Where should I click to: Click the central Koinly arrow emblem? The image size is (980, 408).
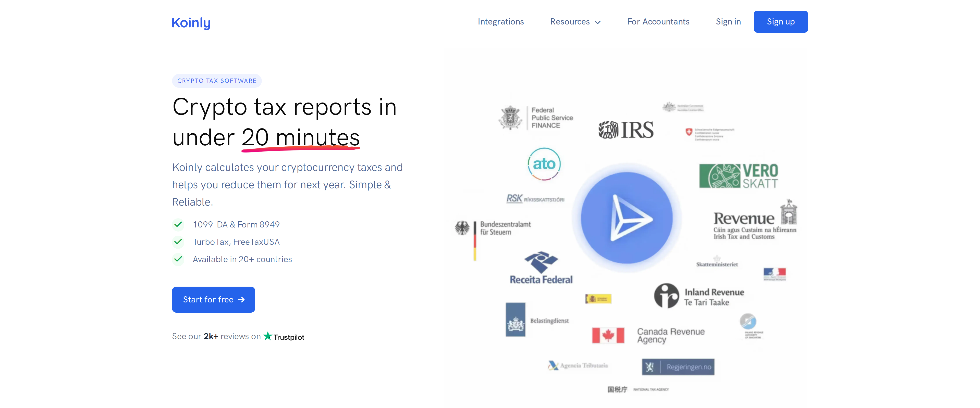627,218
